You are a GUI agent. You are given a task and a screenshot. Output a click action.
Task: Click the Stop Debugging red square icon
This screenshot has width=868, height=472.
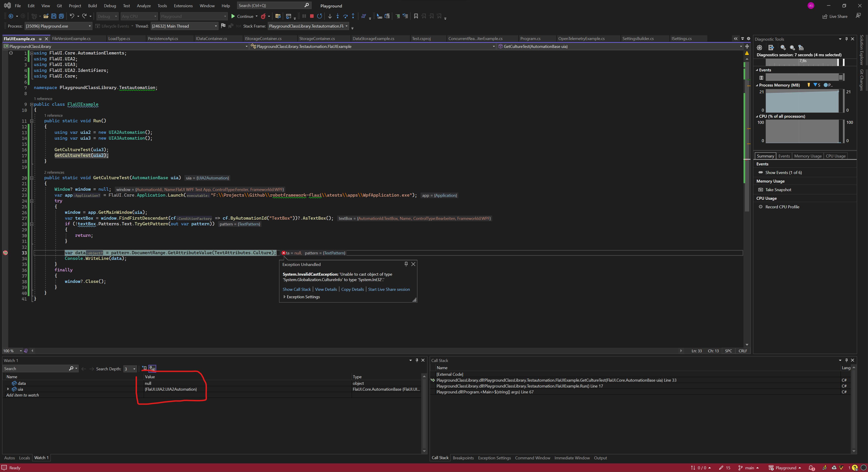point(312,16)
